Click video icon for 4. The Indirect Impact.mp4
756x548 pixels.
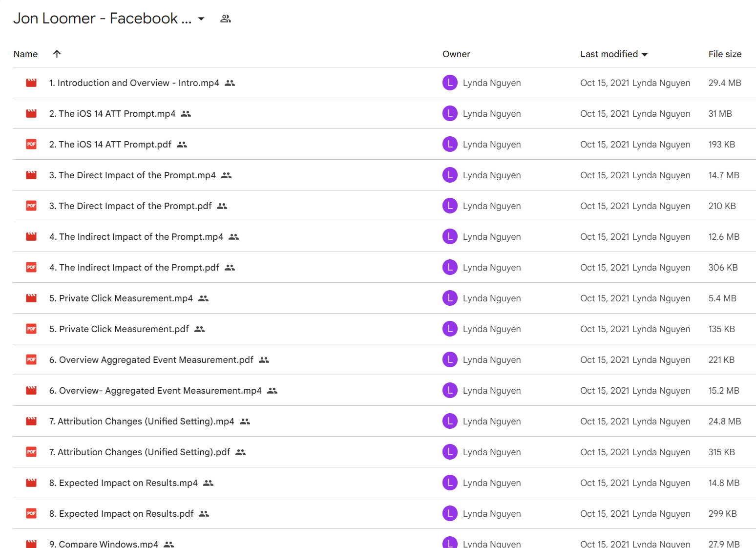pyautogui.click(x=31, y=237)
